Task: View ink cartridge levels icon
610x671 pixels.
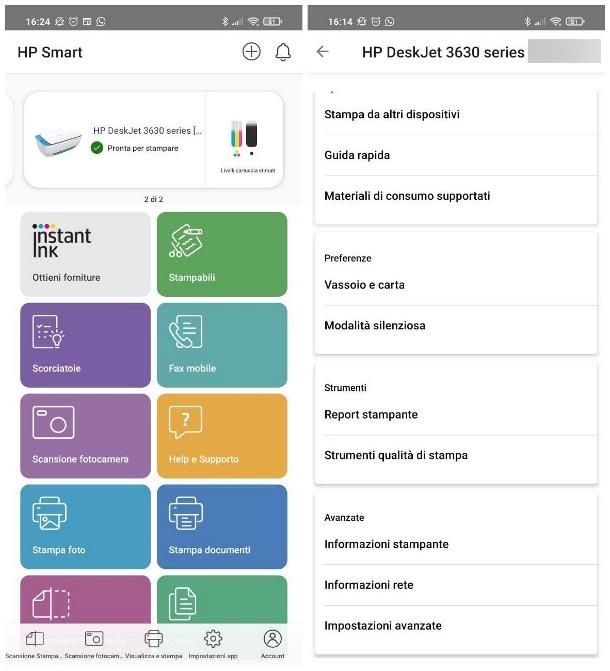Action: tap(244, 139)
